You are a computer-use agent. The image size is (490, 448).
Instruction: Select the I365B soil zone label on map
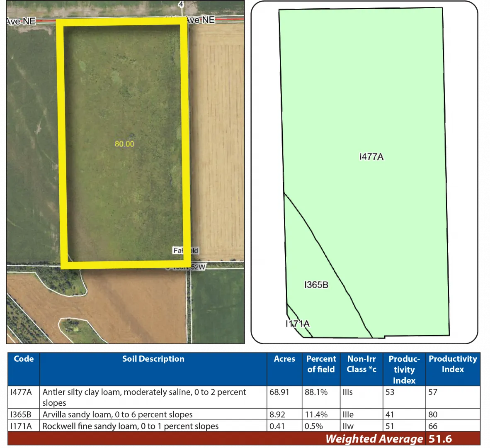pyautogui.click(x=316, y=285)
